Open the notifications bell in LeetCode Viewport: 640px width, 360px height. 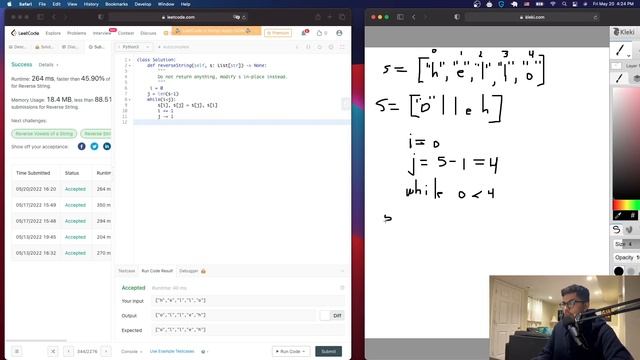pyautogui.click(x=304, y=33)
